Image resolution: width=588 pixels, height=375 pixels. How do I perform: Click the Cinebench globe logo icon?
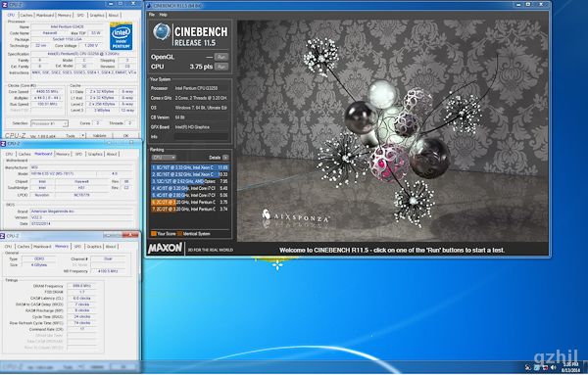(x=162, y=32)
